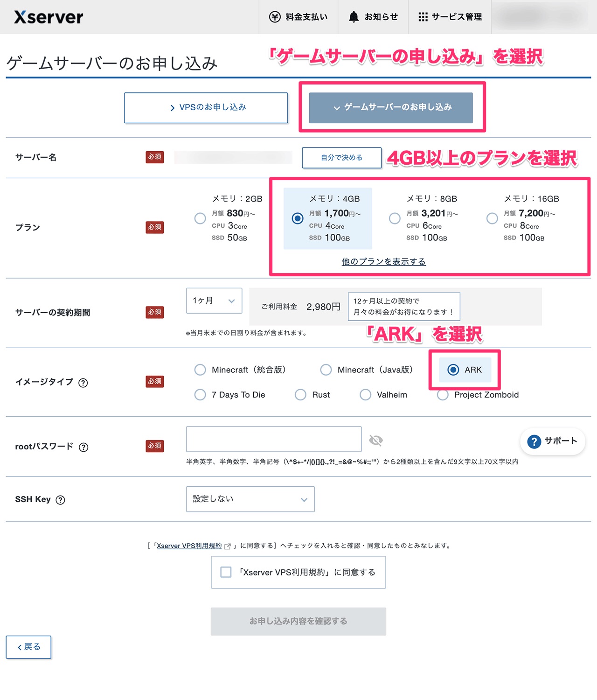Choose Rust image type
The height and width of the screenshot is (700, 597).
[x=300, y=395]
